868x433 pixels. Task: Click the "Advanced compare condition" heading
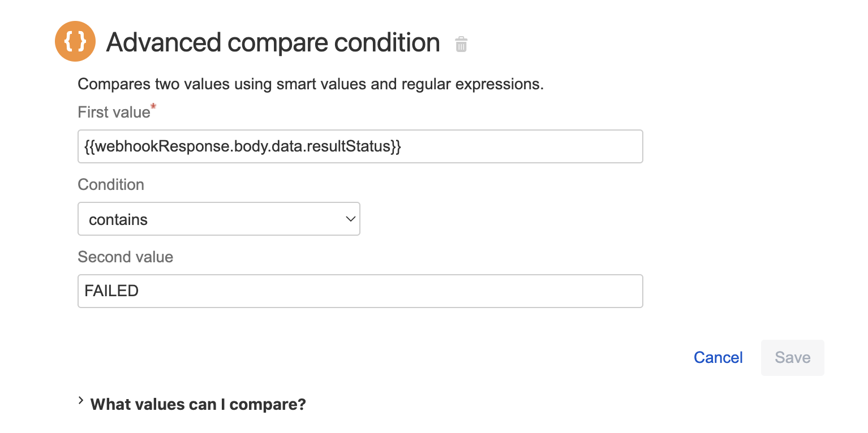(x=273, y=42)
